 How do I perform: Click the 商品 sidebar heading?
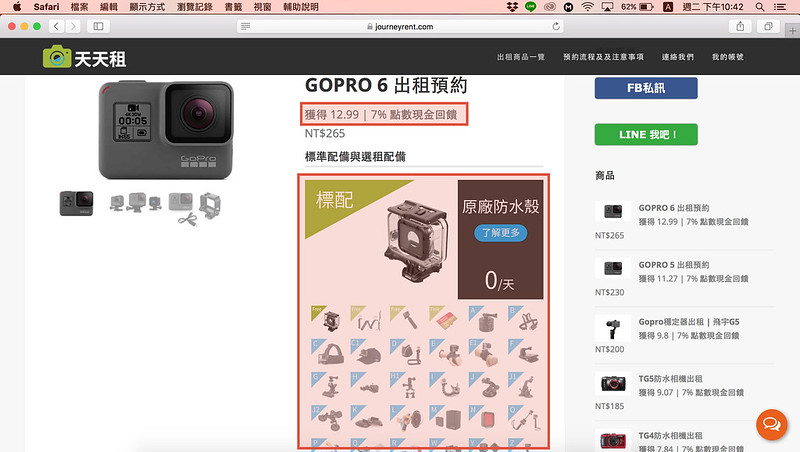[x=605, y=175]
